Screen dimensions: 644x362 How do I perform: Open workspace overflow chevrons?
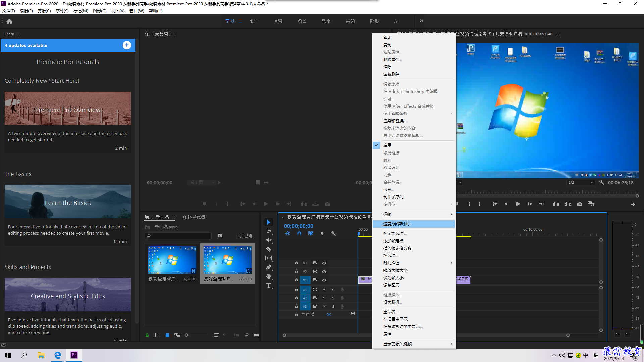pyautogui.click(x=422, y=21)
